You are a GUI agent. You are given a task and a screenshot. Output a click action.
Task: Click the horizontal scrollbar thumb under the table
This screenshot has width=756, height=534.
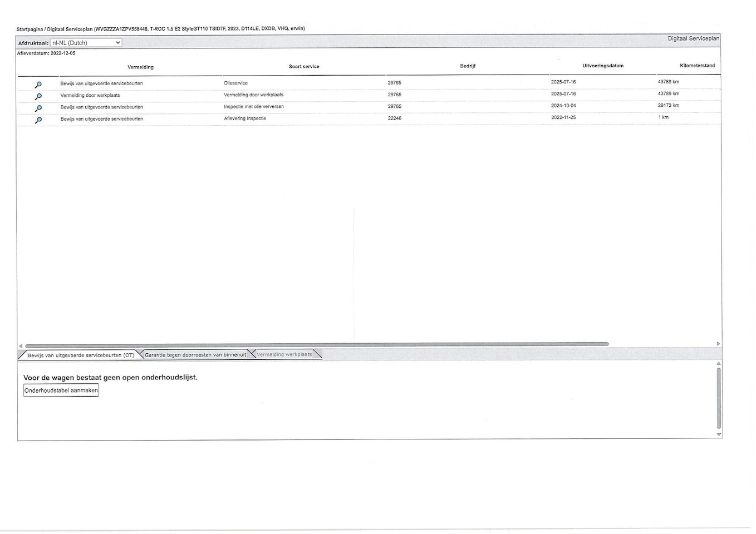pos(317,345)
